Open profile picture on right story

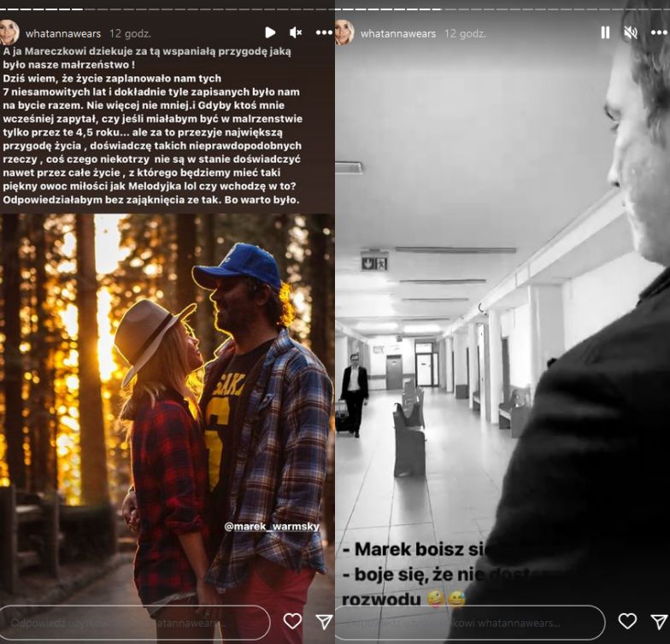tap(344, 32)
